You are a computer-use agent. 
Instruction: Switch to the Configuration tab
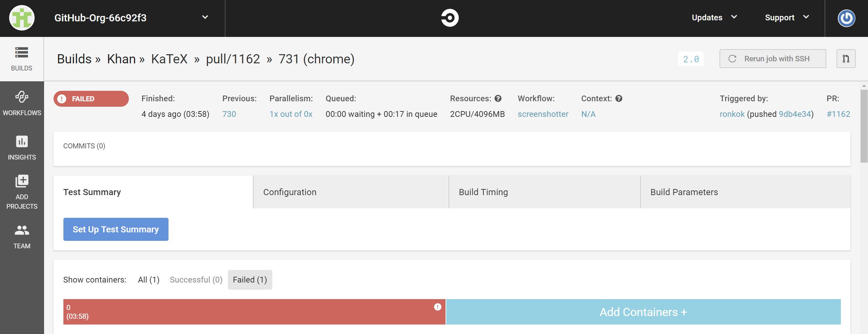351,192
